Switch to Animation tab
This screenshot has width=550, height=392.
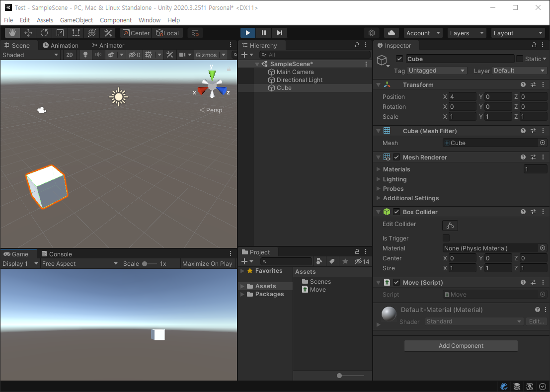point(60,45)
